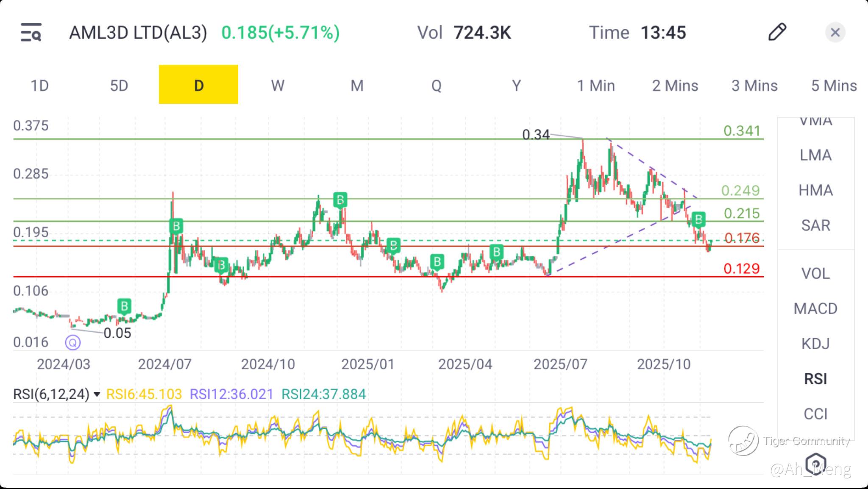Select the 5D timeframe tab
Viewport: 868px width, 489px height.
pyautogui.click(x=119, y=86)
